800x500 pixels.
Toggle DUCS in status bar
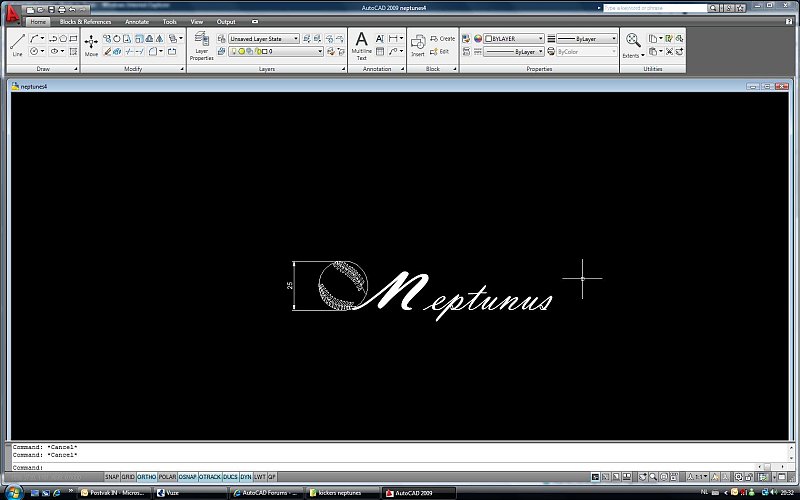(230, 477)
